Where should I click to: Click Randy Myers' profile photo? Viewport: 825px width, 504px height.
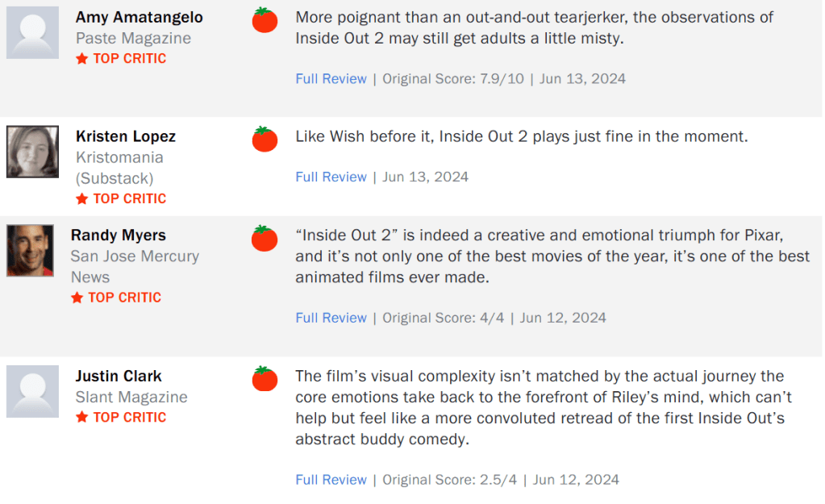[x=31, y=250]
